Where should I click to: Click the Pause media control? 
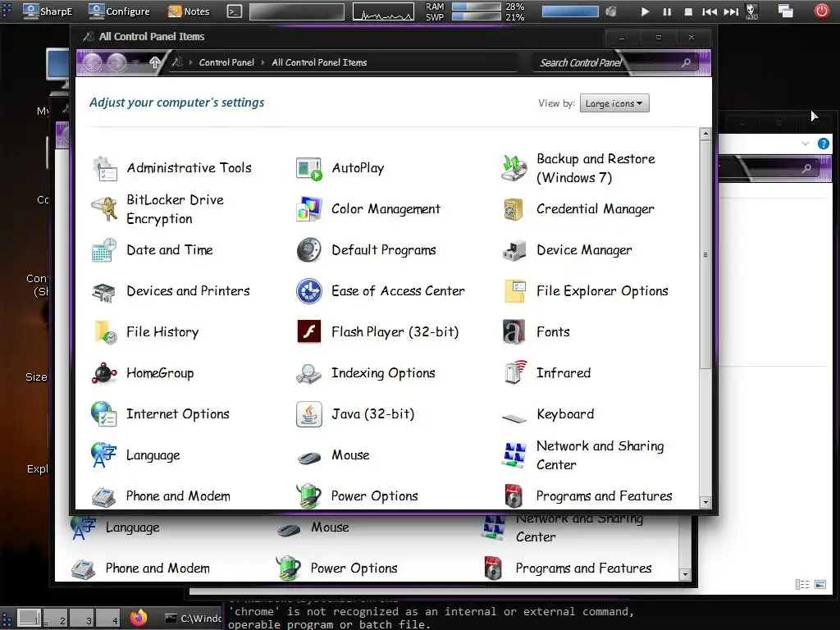pyautogui.click(x=667, y=11)
